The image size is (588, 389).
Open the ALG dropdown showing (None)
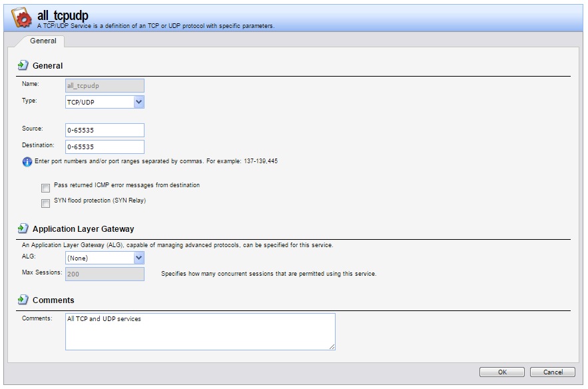point(105,258)
